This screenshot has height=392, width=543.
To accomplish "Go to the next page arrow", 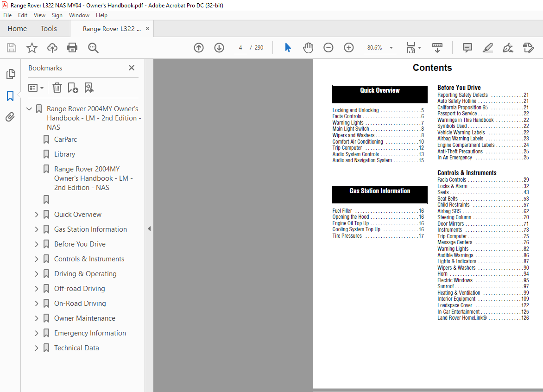I will 219,48.
